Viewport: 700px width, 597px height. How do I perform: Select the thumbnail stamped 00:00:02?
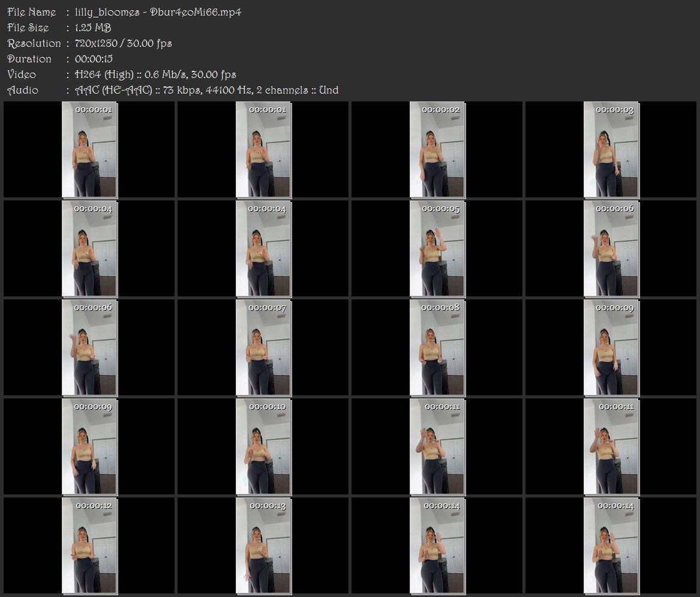(437, 149)
